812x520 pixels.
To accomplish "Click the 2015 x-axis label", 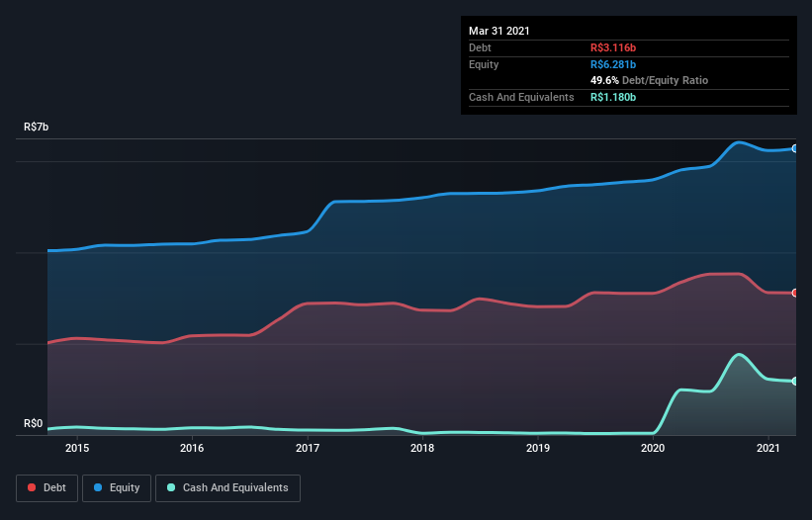I will pos(77,448).
